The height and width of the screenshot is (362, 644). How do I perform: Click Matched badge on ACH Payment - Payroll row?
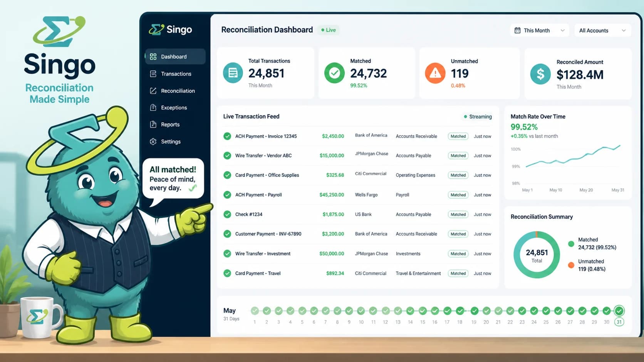[458, 195]
